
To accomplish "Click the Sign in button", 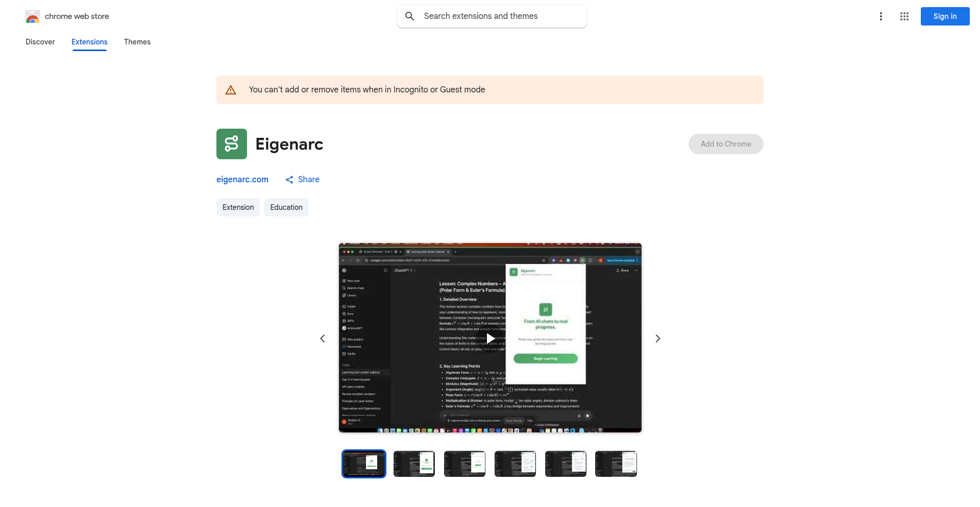I will (x=945, y=16).
